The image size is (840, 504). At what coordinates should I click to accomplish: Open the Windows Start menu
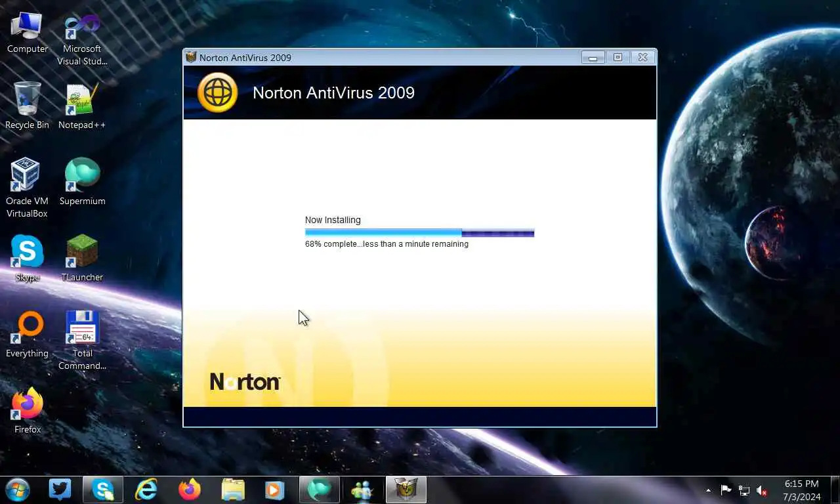point(18,490)
